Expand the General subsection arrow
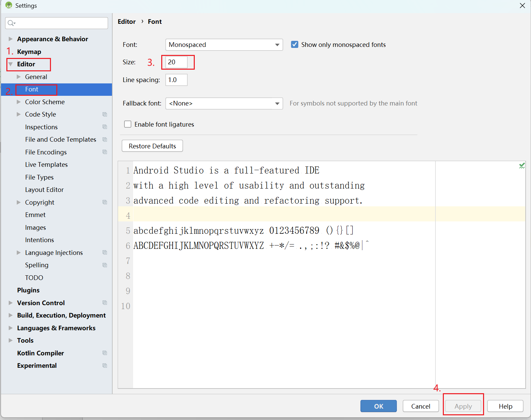The image size is (531, 420). click(x=19, y=77)
